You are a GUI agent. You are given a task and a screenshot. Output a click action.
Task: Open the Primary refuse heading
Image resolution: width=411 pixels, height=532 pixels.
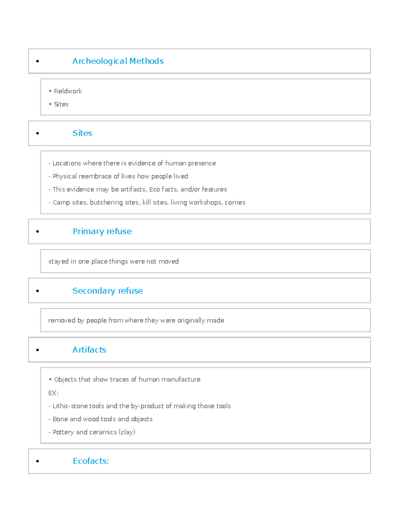(x=102, y=231)
